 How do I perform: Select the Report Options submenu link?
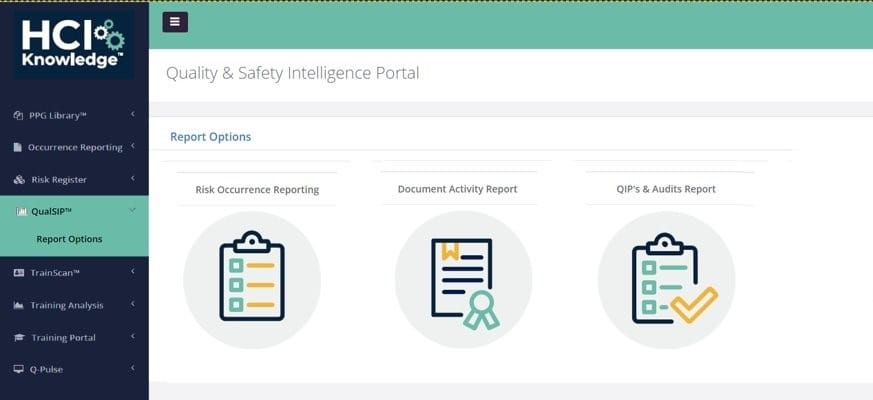point(70,239)
